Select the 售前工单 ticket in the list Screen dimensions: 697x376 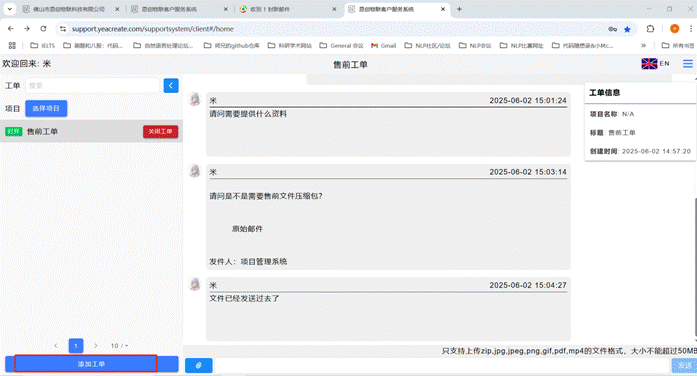pyautogui.click(x=91, y=131)
